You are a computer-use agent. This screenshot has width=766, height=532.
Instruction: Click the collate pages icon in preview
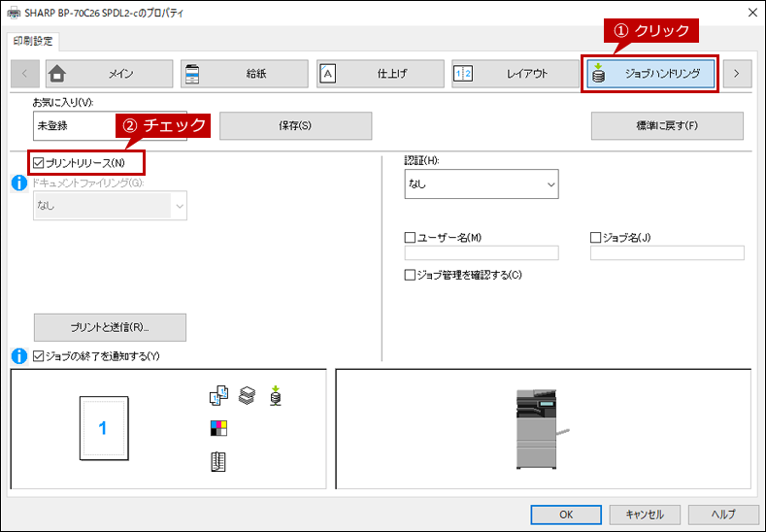pyautogui.click(x=218, y=396)
